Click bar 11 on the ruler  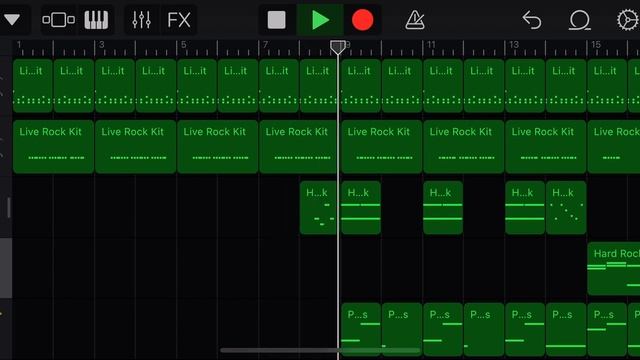pyautogui.click(x=431, y=44)
